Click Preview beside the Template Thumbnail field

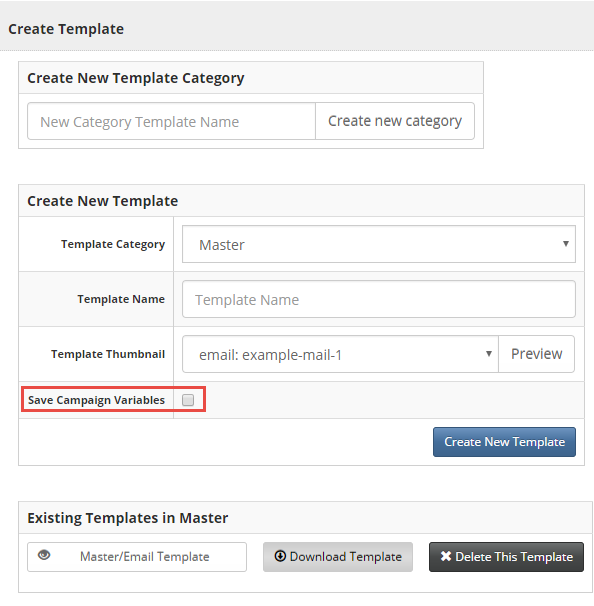click(x=536, y=354)
